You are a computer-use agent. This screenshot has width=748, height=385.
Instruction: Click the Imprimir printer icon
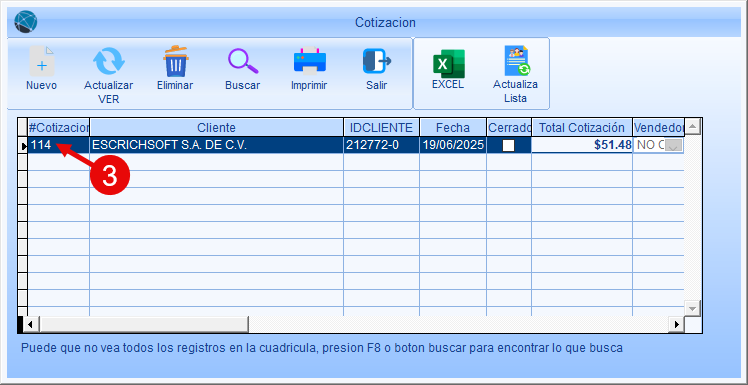pos(310,61)
